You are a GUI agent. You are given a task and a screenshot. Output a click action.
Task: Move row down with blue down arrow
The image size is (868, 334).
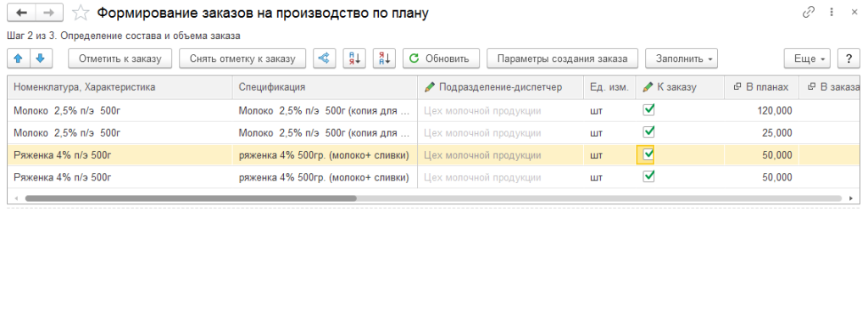tap(41, 58)
